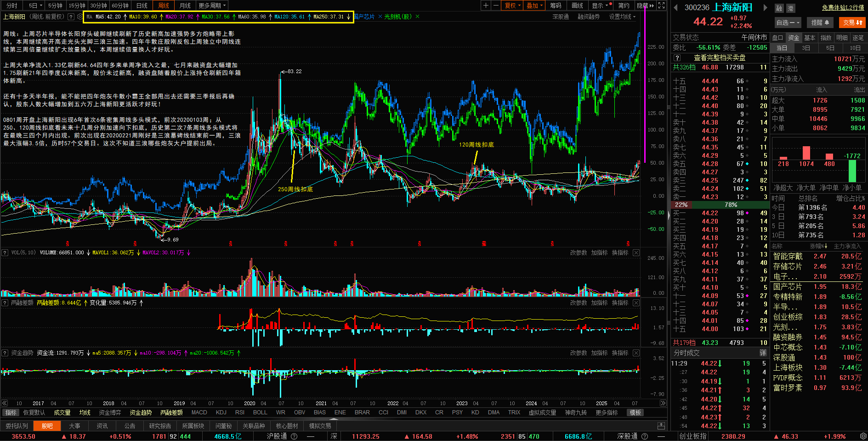
Task: Select the 盘口 tab
Action: point(777,38)
